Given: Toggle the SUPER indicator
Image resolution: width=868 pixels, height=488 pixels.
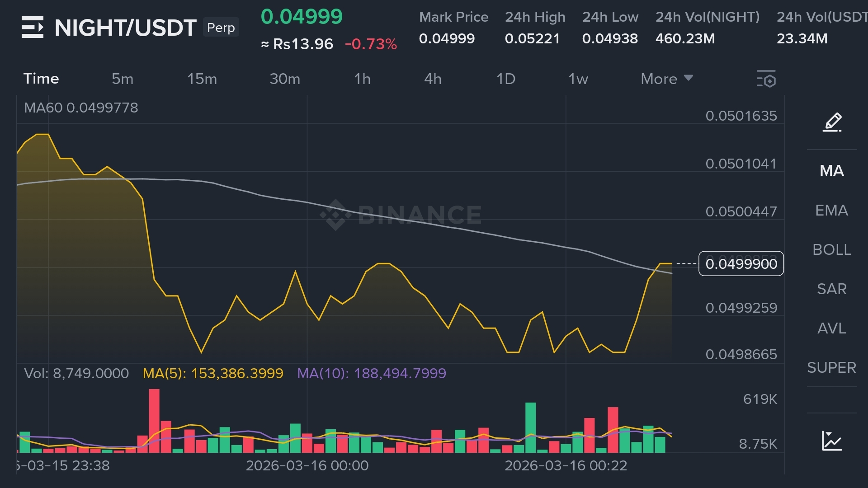Looking at the screenshot, I should 832,367.
